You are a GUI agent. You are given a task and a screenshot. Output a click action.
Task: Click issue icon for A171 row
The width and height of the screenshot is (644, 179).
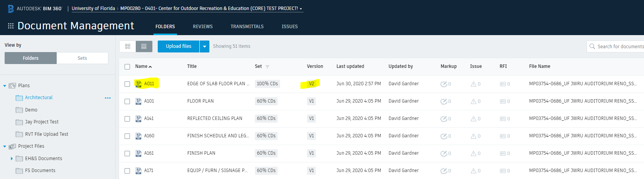pyautogui.click(x=473, y=171)
